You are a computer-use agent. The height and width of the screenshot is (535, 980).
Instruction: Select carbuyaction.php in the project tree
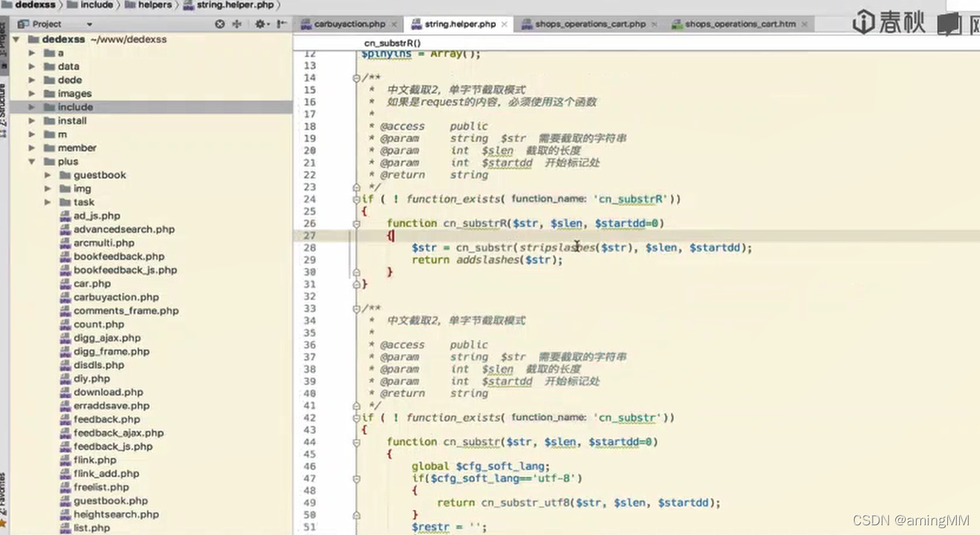click(x=116, y=297)
